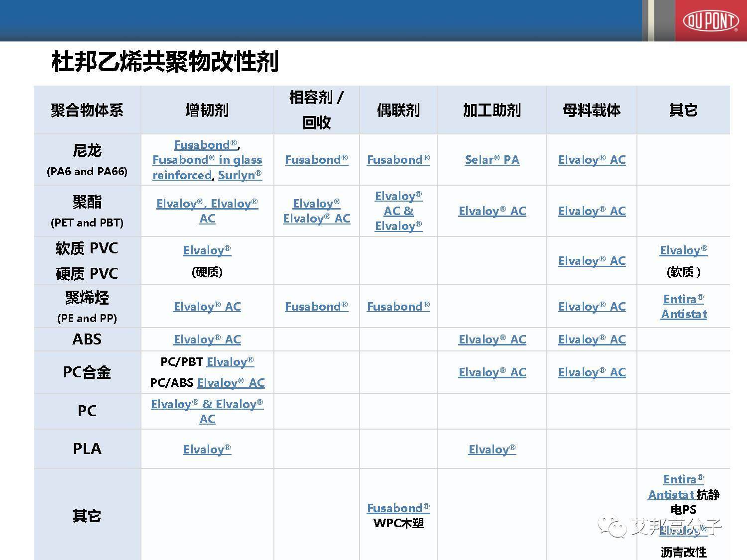The image size is (747, 560).
Task: Open Elvaloy® link labeled (软质) for PVC
Action: pyautogui.click(x=683, y=250)
